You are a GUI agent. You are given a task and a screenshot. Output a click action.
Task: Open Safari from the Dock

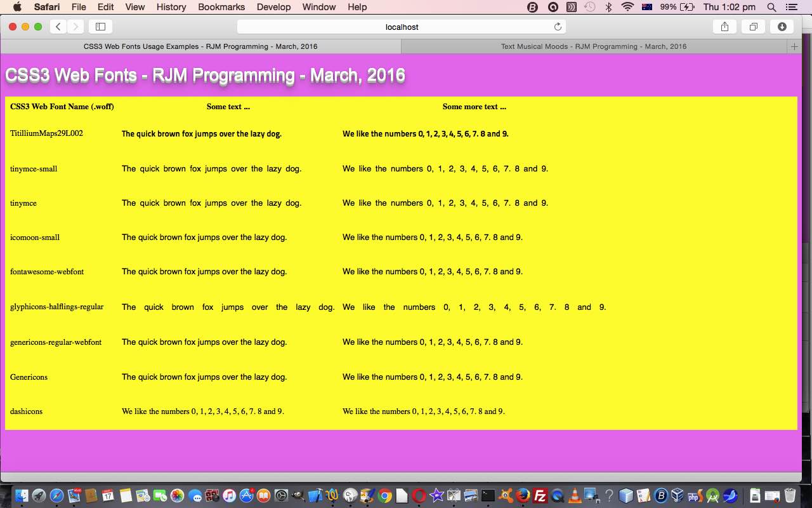[x=56, y=495]
